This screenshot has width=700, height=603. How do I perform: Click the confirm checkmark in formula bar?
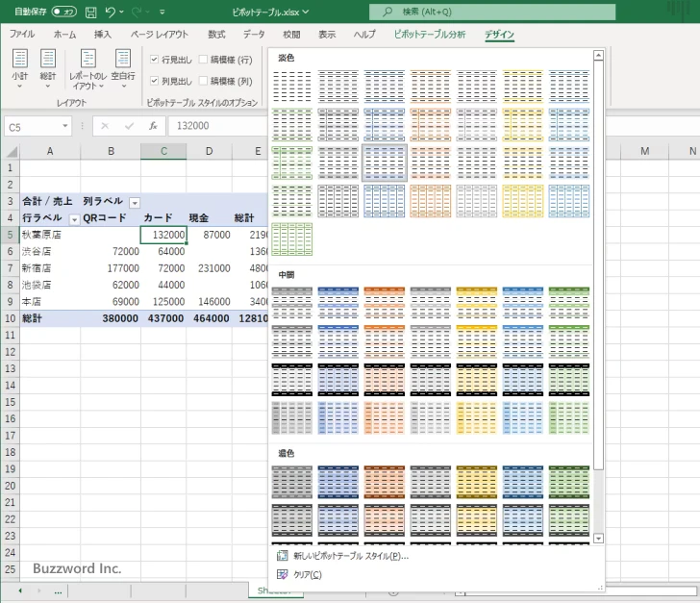coord(130,126)
